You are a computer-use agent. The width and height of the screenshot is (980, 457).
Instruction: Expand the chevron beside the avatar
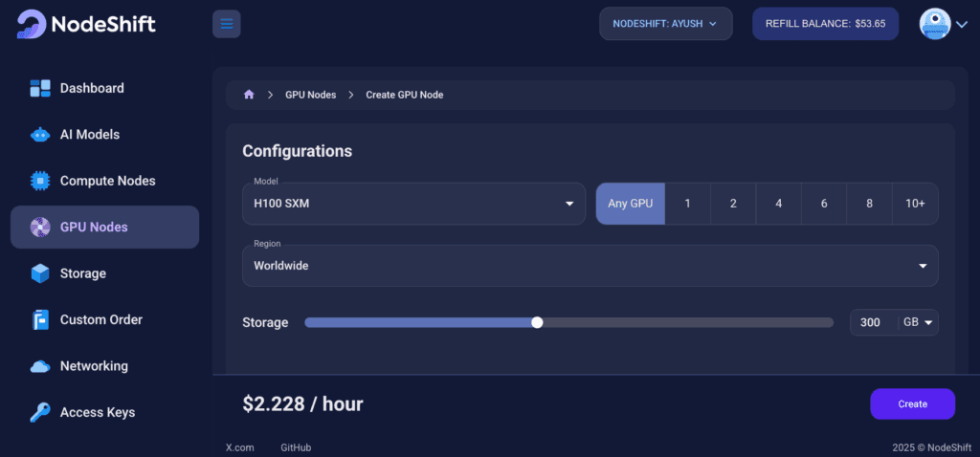[961, 24]
